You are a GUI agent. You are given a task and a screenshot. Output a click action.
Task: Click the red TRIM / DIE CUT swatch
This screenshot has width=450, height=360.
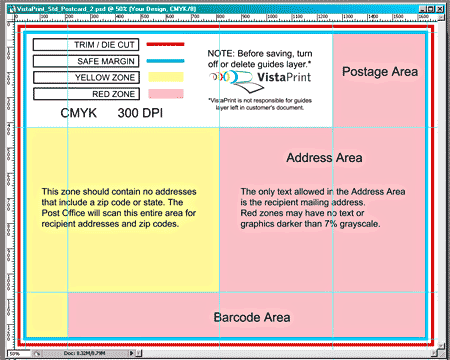[x=165, y=44]
